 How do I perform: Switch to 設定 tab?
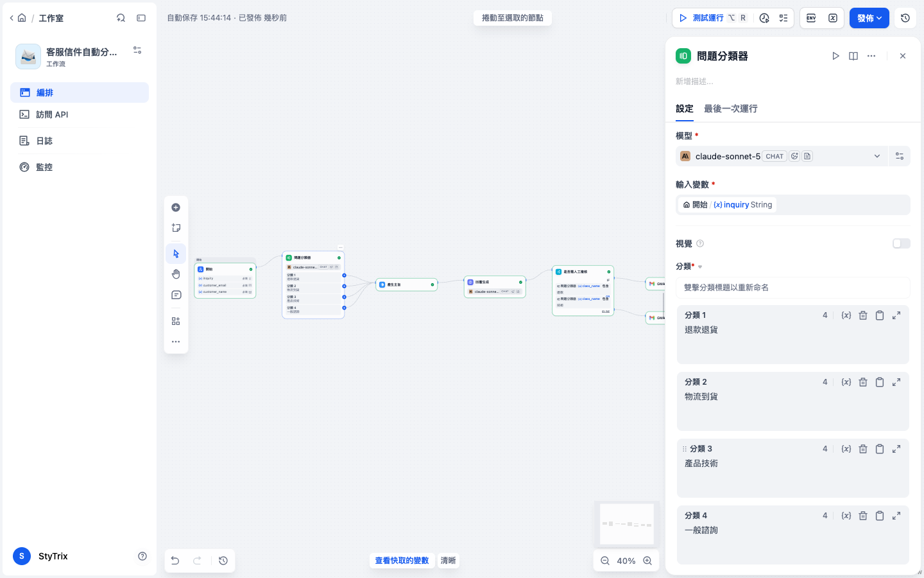[x=684, y=109]
